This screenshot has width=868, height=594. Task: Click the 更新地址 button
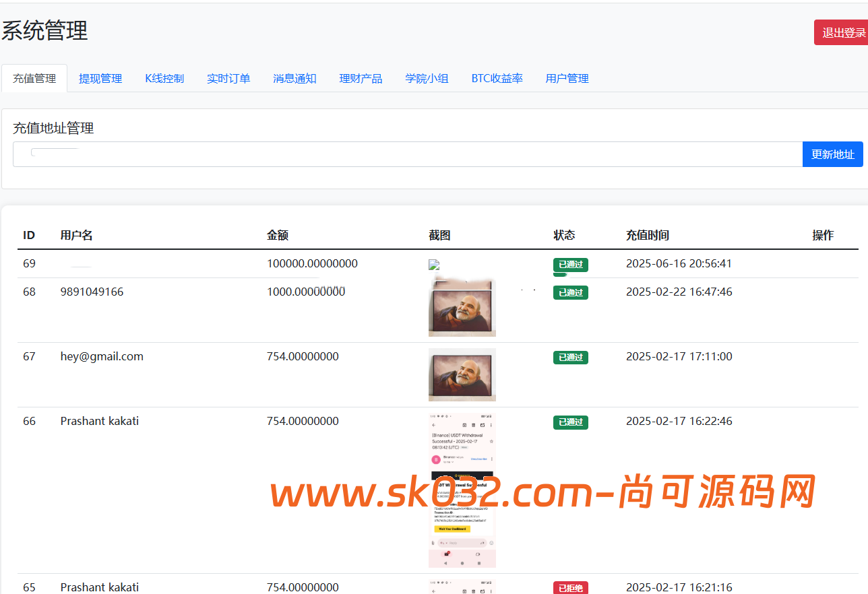(832, 154)
